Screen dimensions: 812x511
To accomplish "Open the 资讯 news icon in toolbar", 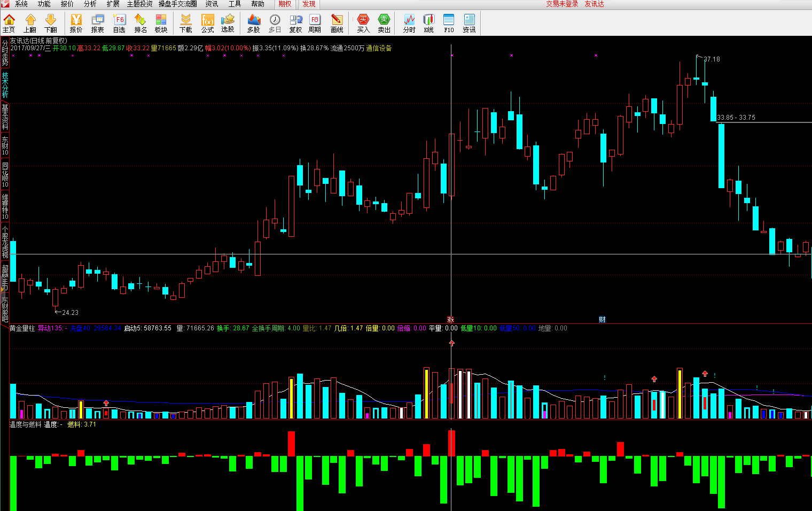I will pos(469,24).
